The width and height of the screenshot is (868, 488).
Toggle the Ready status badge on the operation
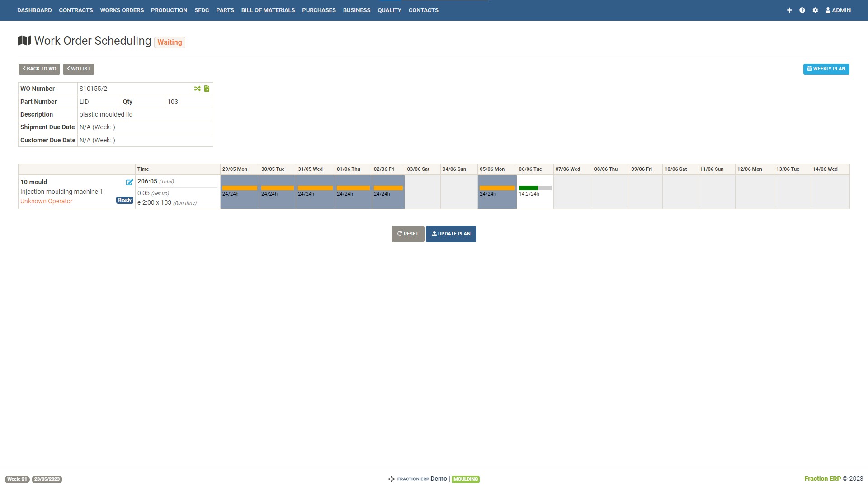124,200
